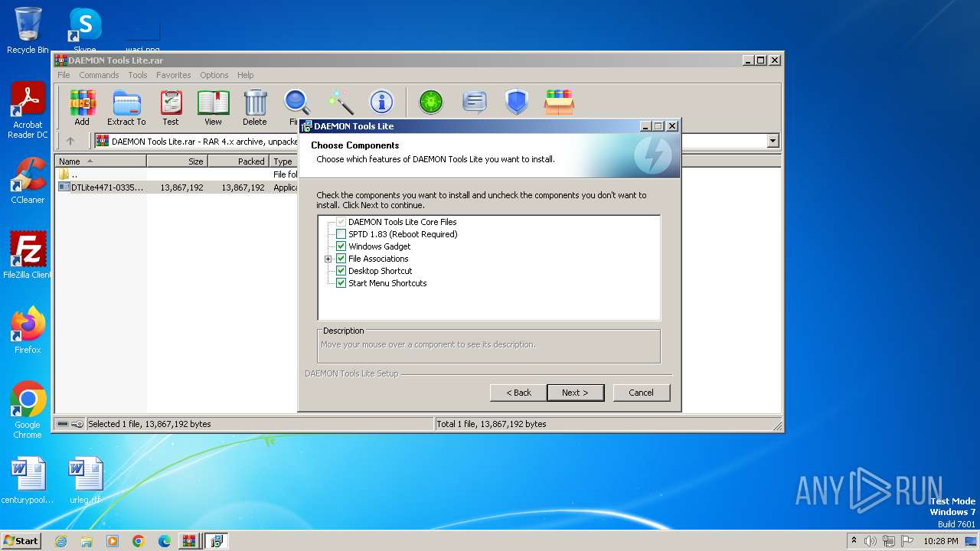The height and width of the screenshot is (551, 980).
Task: Click the Media Player taskbar icon
Action: coord(113,541)
